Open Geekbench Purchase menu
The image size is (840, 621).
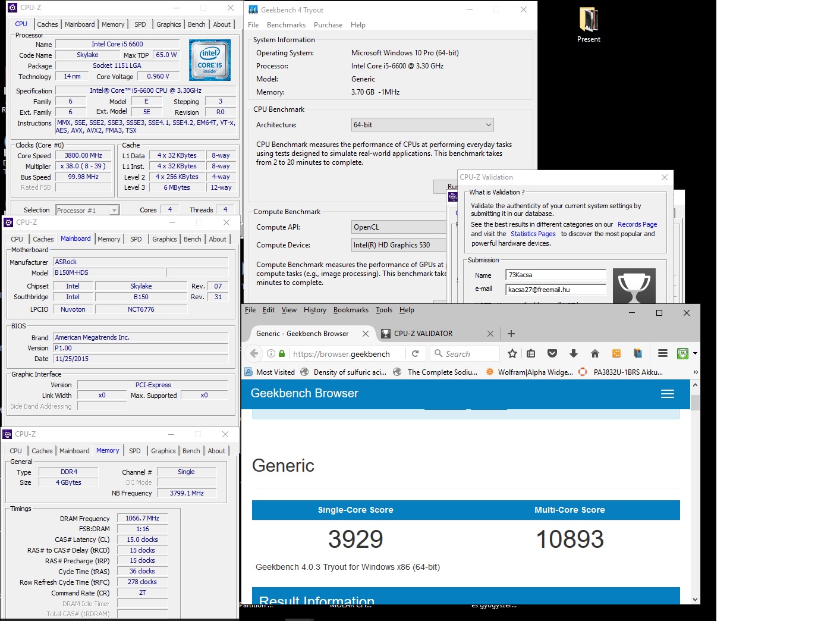click(x=328, y=25)
